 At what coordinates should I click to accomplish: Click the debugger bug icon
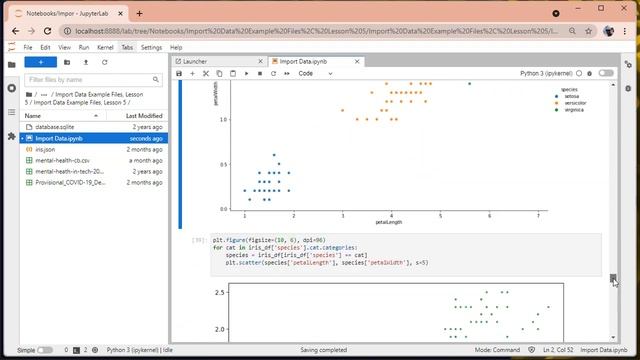[x=589, y=73]
